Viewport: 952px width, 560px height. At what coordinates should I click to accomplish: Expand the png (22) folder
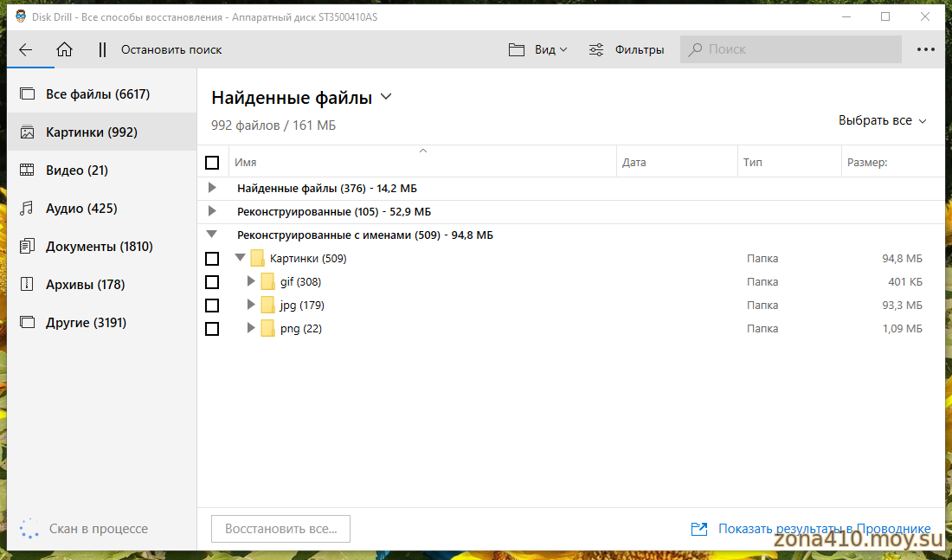pos(252,329)
